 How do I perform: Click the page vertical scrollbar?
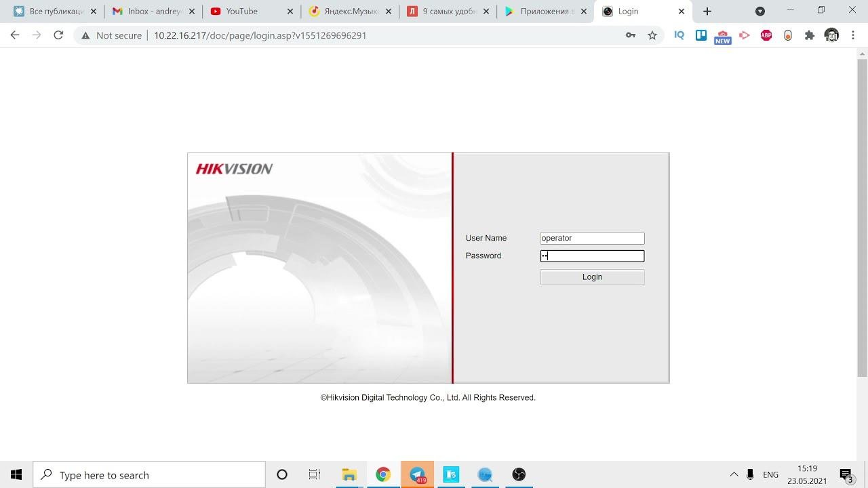click(x=862, y=217)
